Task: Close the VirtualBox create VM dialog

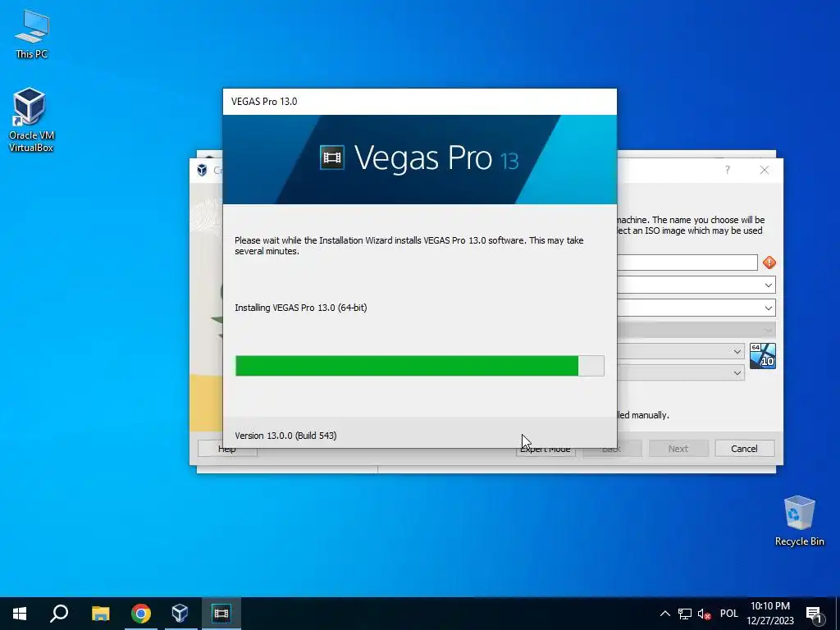Action: tap(765, 170)
